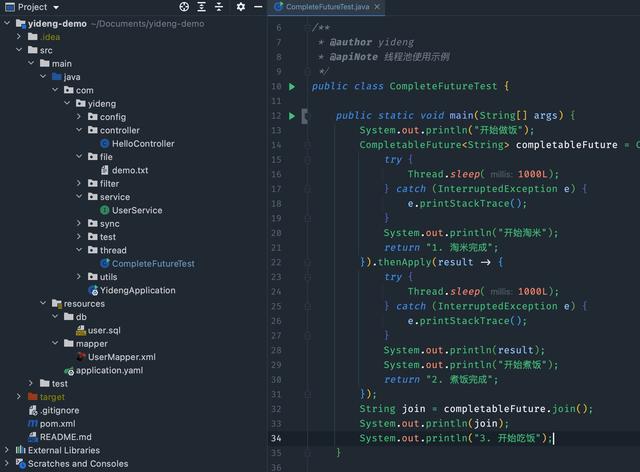Click CompletableFuture<String> type on line 14
Viewport: 640px width, 472px height.
(434, 145)
